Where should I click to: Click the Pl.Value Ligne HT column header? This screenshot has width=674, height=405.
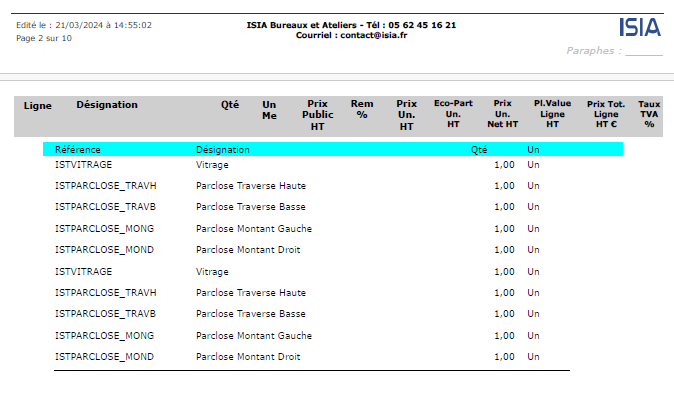[x=552, y=113]
